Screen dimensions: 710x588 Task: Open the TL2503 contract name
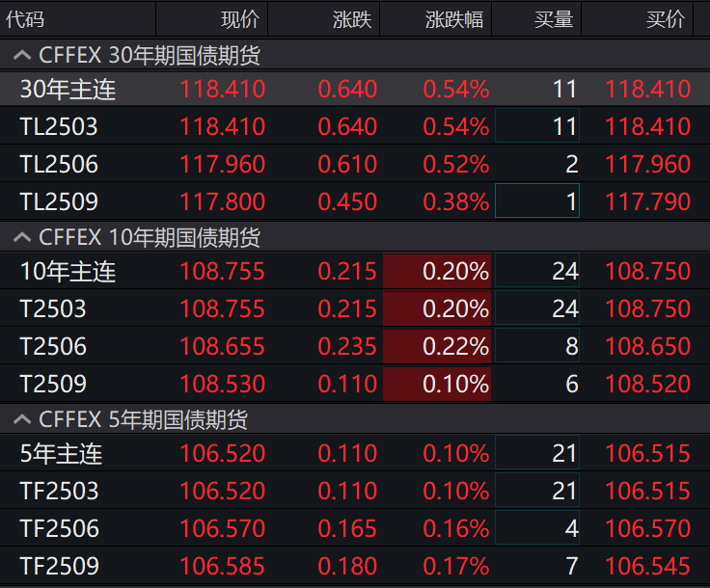[x=59, y=126]
